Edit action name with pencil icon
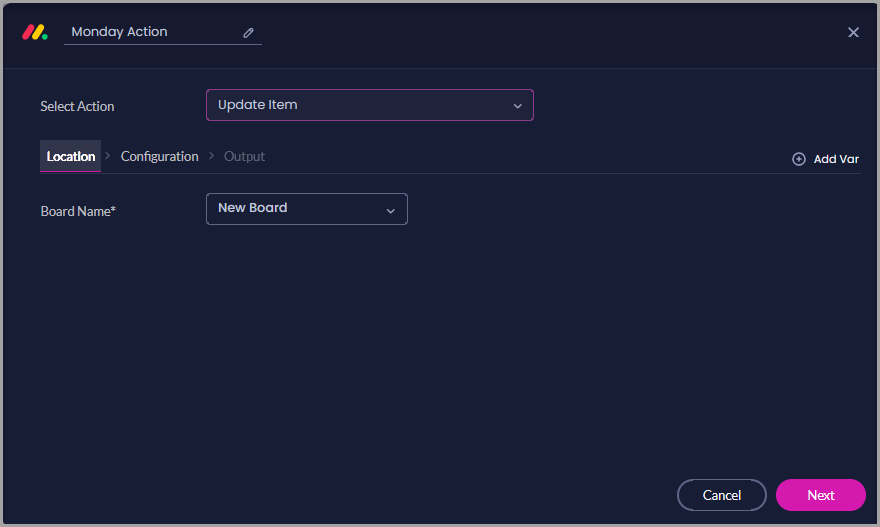 (248, 33)
